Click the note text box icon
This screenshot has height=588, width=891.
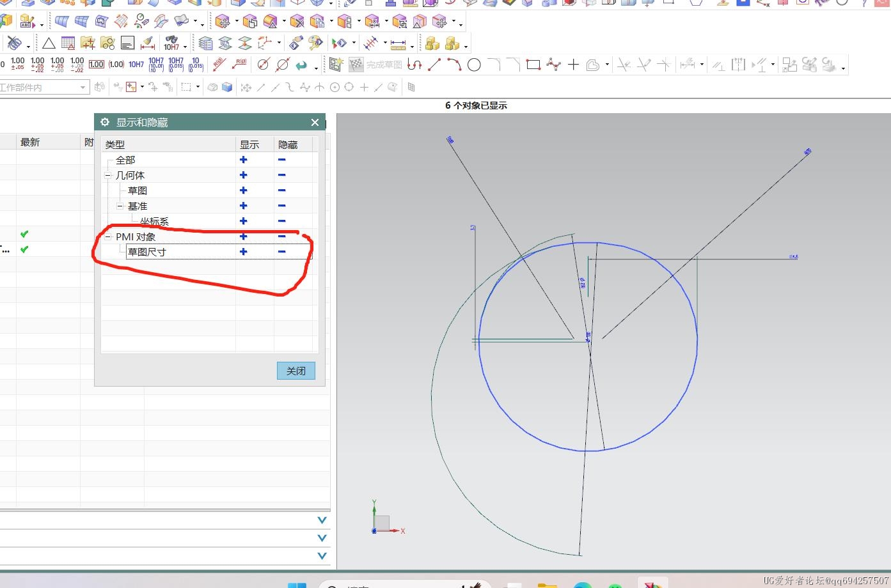click(x=127, y=43)
